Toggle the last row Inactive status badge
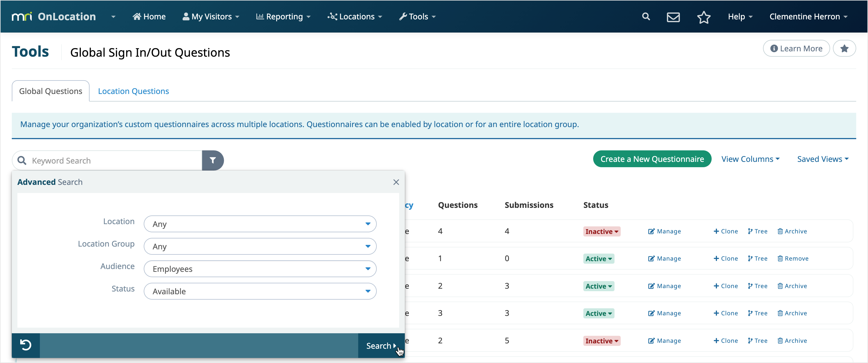Image resolution: width=868 pixels, height=363 pixels. pos(602,341)
